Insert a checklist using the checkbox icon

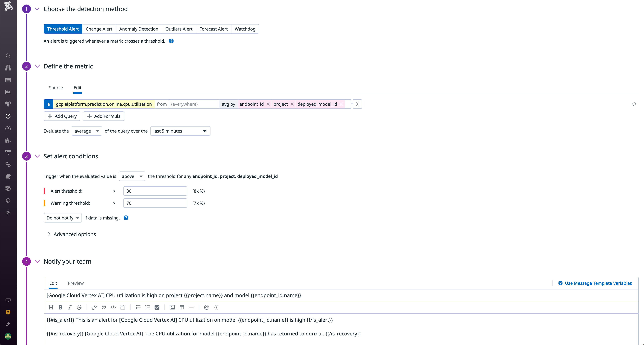point(157,307)
